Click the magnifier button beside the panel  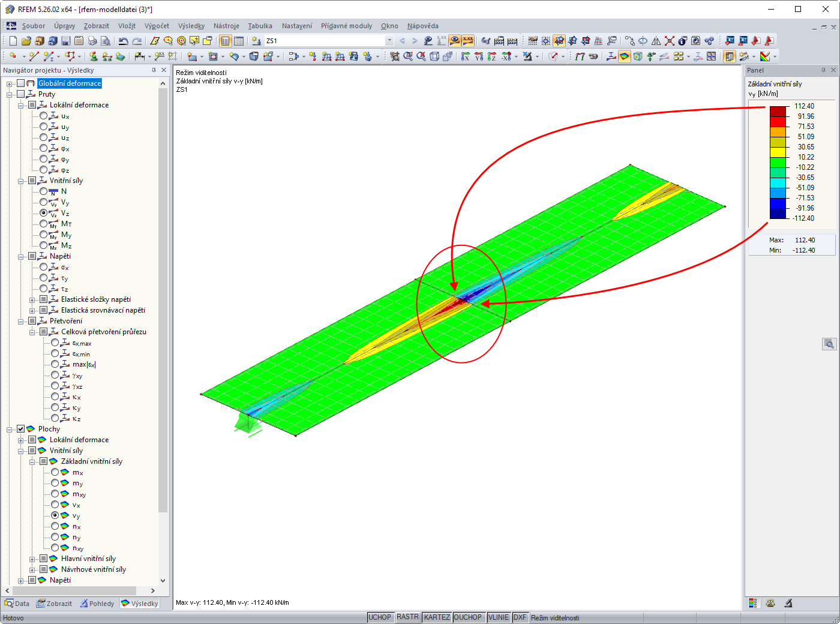click(x=829, y=344)
